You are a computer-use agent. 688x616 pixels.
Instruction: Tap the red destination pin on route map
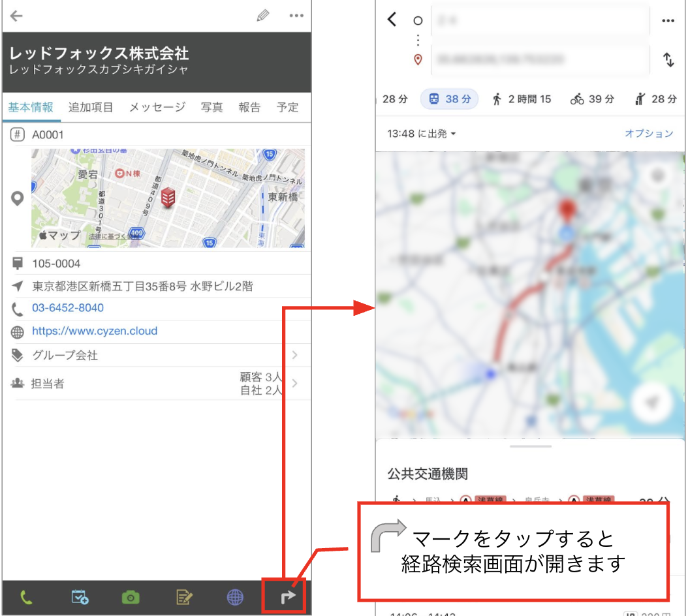pyautogui.click(x=567, y=209)
